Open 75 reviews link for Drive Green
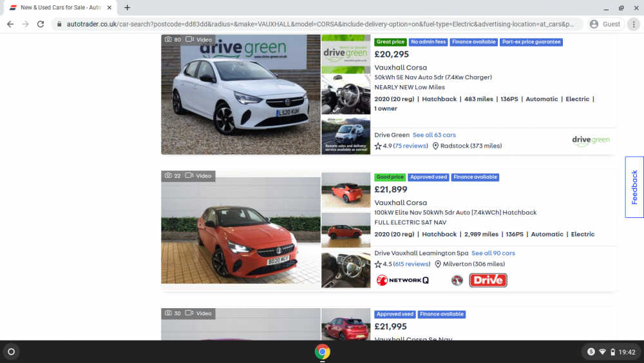 (x=411, y=146)
